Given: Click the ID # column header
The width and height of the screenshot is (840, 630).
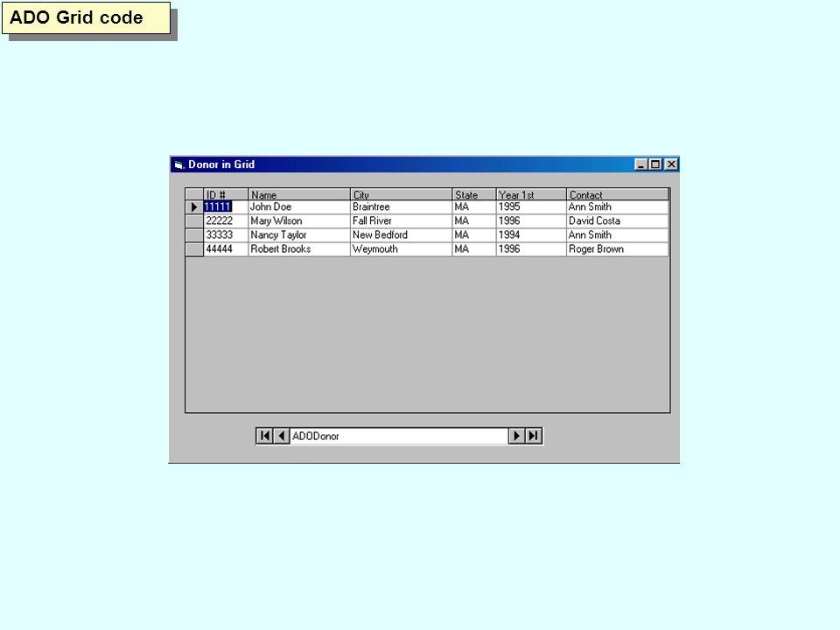Looking at the screenshot, I should pos(226,194).
